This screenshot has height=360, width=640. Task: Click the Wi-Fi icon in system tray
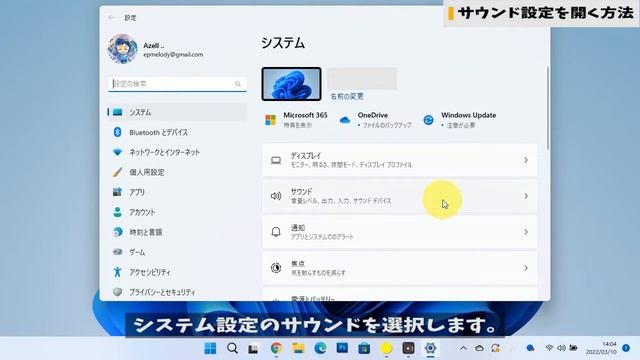549,348
